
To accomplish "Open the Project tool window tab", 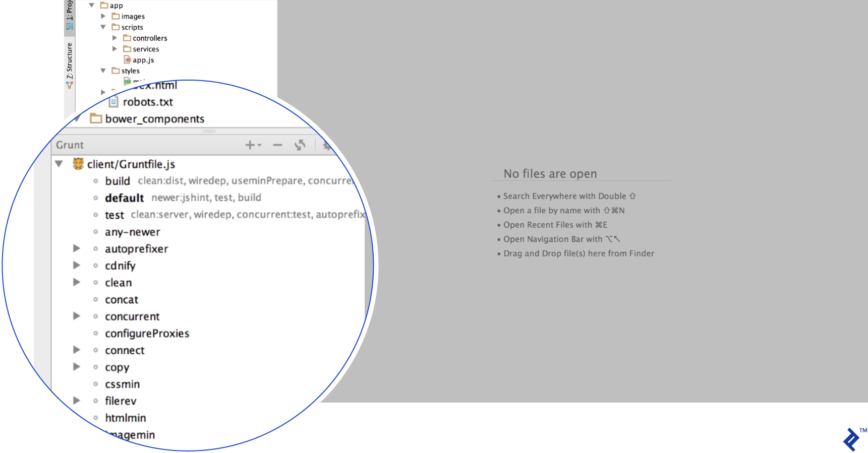I will point(70,14).
